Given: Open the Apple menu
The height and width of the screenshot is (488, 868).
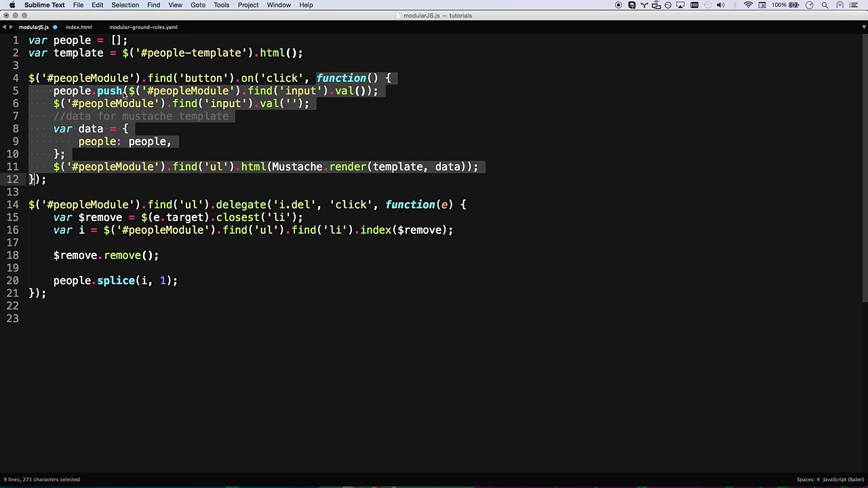Looking at the screenshot, I should (x=12, y=5).
